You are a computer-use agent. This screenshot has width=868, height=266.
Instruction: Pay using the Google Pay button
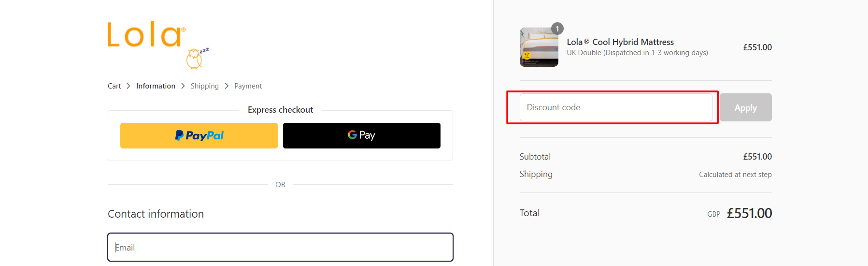tap(362, 135)
